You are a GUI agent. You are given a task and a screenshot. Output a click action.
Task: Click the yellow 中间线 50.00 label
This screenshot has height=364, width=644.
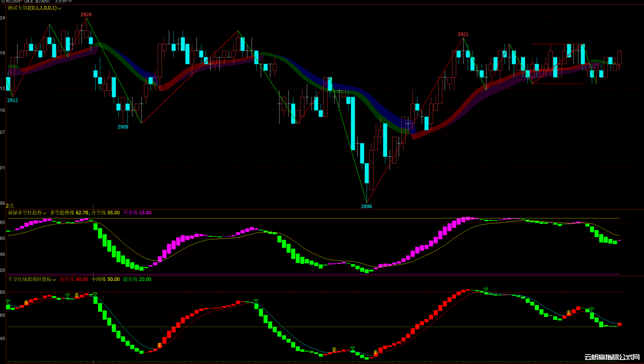coord(105,280)
